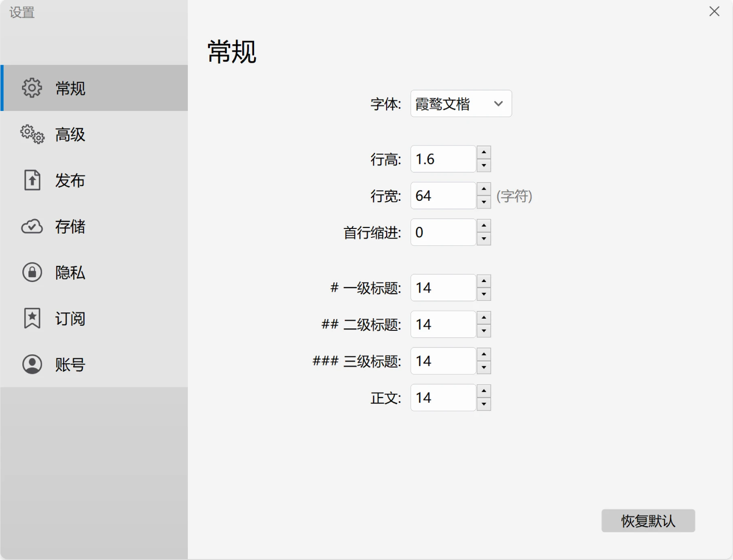Decrease 三级标题 size with down arrow
The width and height of the screenshot is (733, 560).
(484, 367)
